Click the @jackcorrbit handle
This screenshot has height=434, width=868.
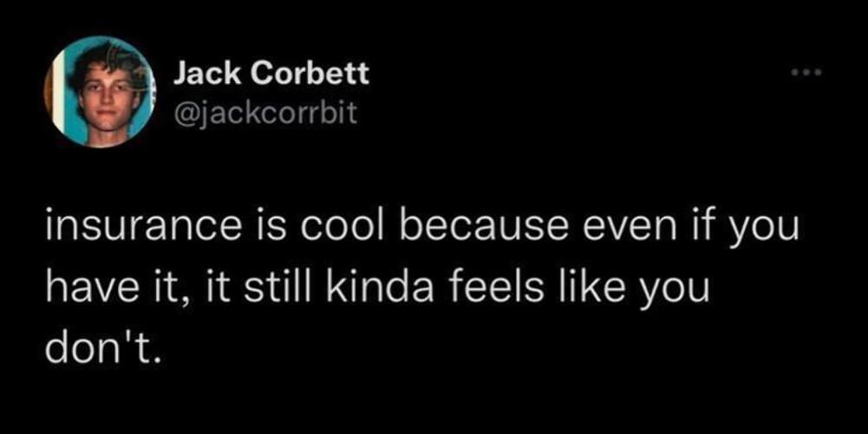(265, 112)
